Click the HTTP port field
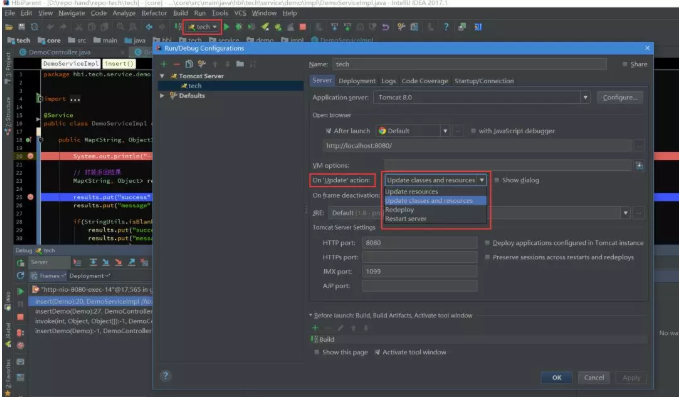The image size is (683, 400). [420, 243]
